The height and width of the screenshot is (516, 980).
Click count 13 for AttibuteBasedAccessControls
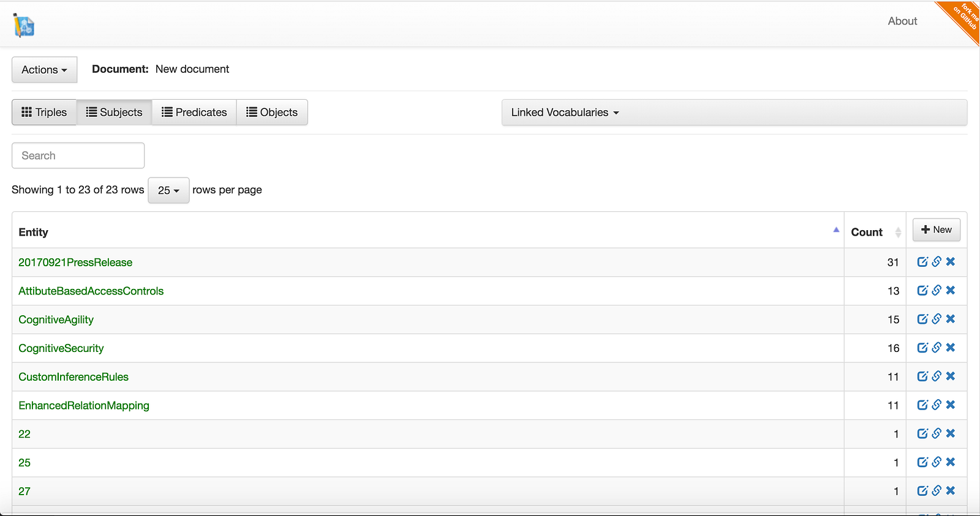893,291
